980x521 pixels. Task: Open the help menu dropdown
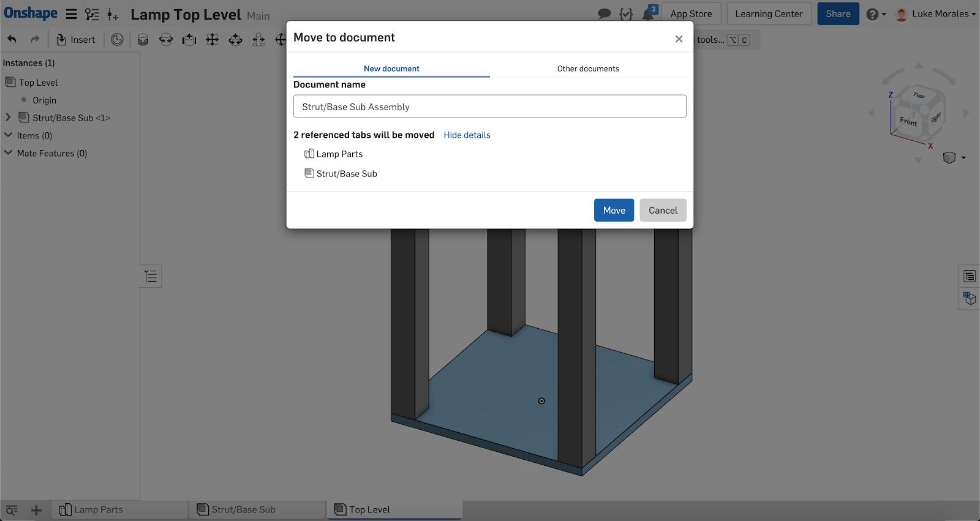click(x=876, y=14)
